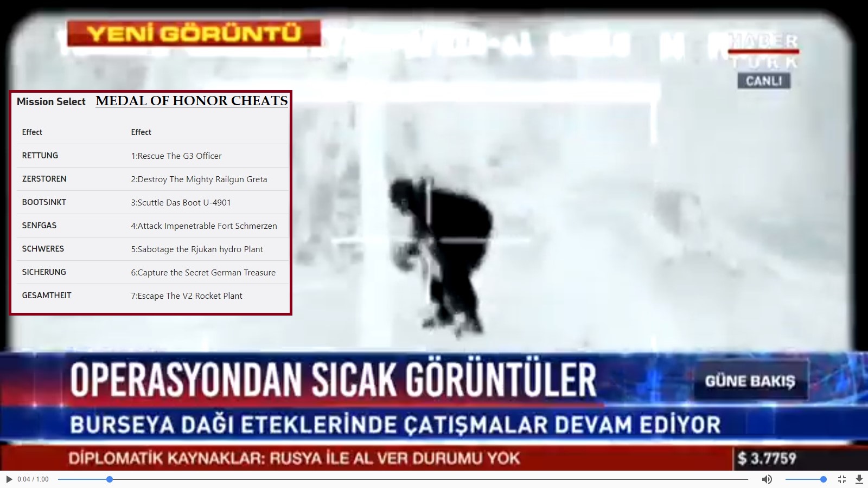Click the GÜNE BAKIŞ program label
This screenshot has width=868, height=488.
coord(750,381)
